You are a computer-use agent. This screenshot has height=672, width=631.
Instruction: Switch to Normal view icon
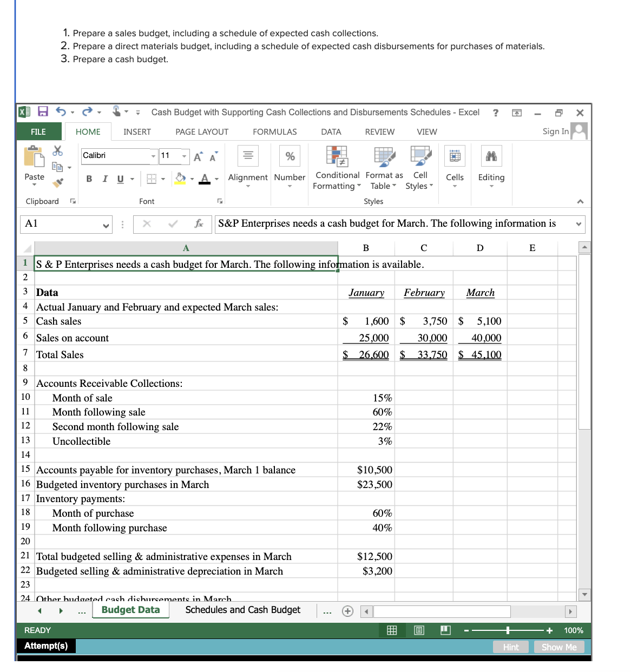coord(392,630)
